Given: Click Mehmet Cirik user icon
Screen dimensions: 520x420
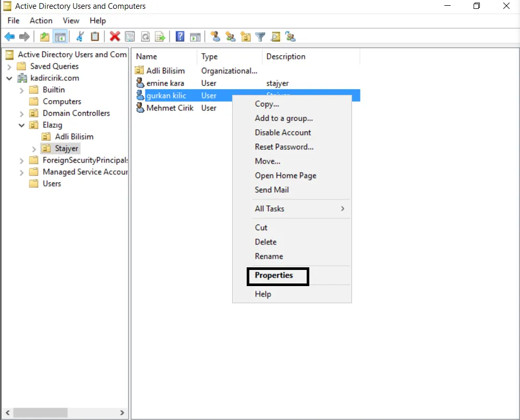Looking at the screenshot, I should (140, 108).
